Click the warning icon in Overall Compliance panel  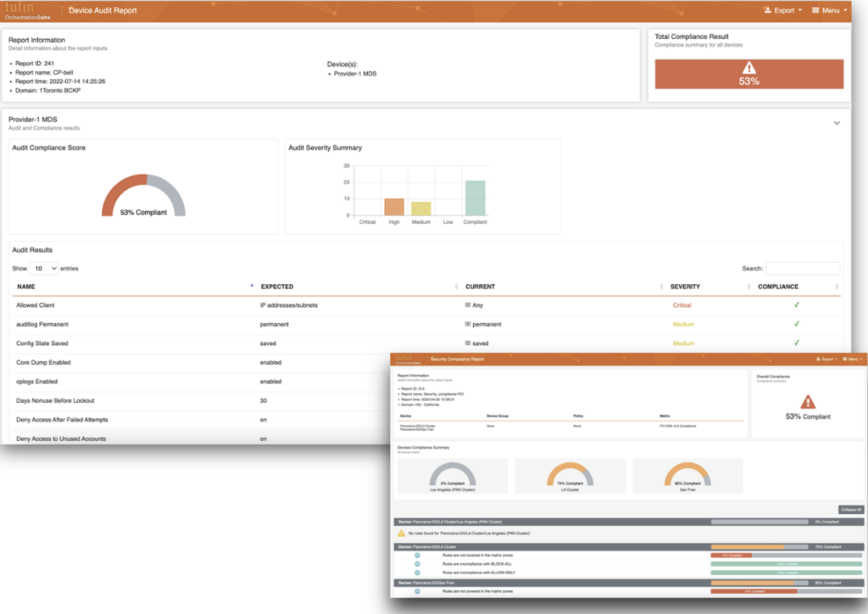point(808,402)
